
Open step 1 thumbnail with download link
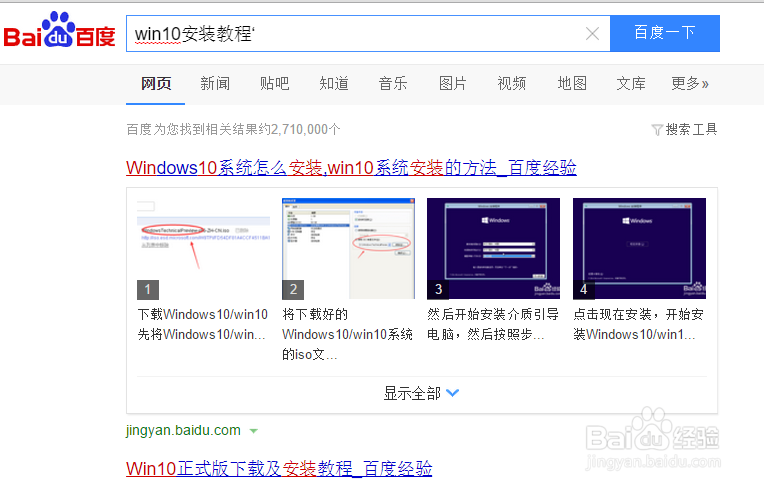[204, 248]
